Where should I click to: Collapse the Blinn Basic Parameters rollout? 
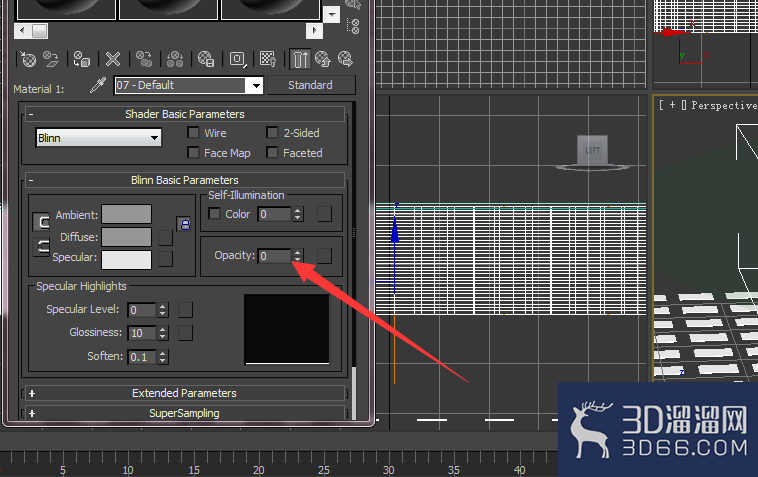point(31,180)
